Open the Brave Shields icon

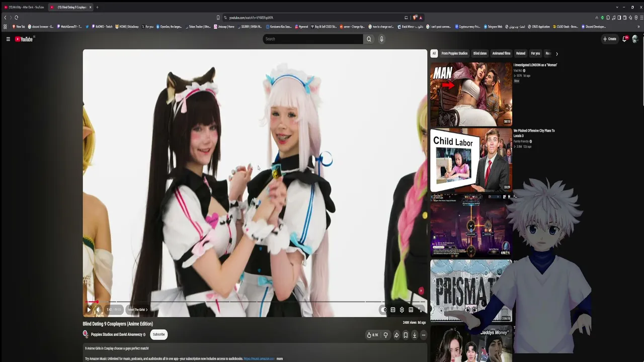tap(415, 18)
